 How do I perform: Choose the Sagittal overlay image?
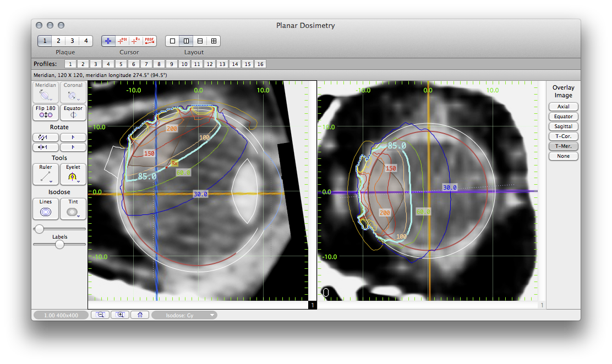563,126
